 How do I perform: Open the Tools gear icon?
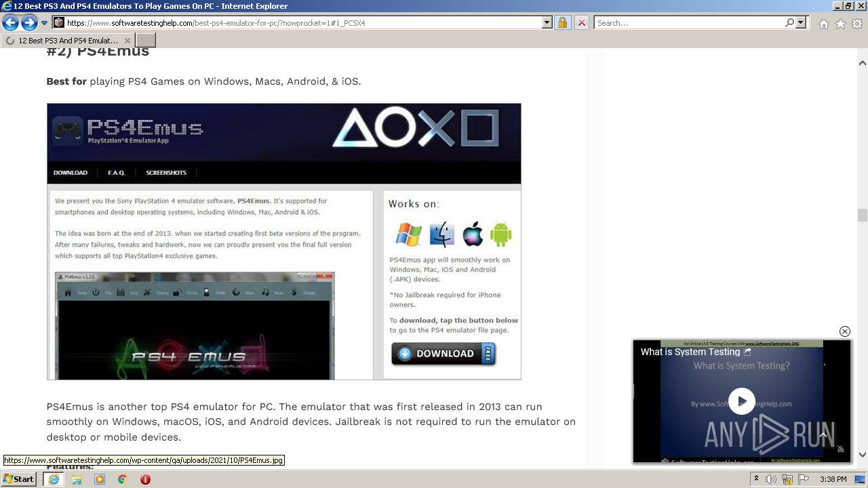[x=857, y=24]
